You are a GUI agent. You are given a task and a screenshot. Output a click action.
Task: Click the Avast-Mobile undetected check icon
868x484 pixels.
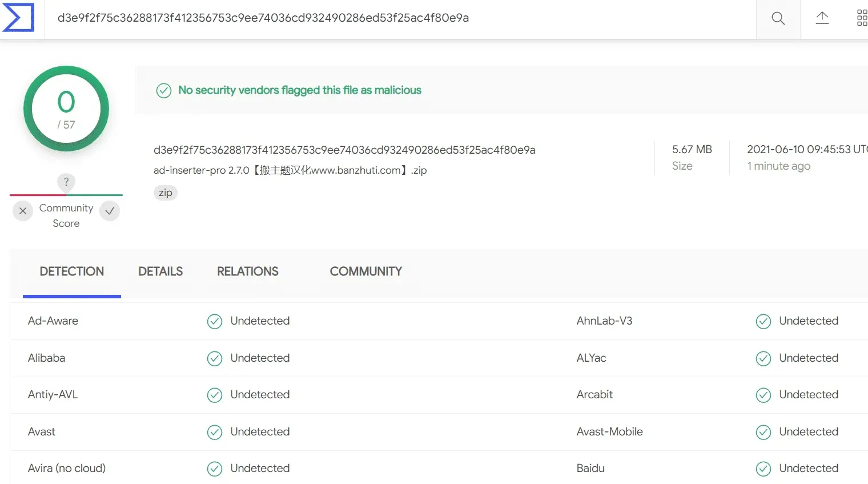coord(763,433)
